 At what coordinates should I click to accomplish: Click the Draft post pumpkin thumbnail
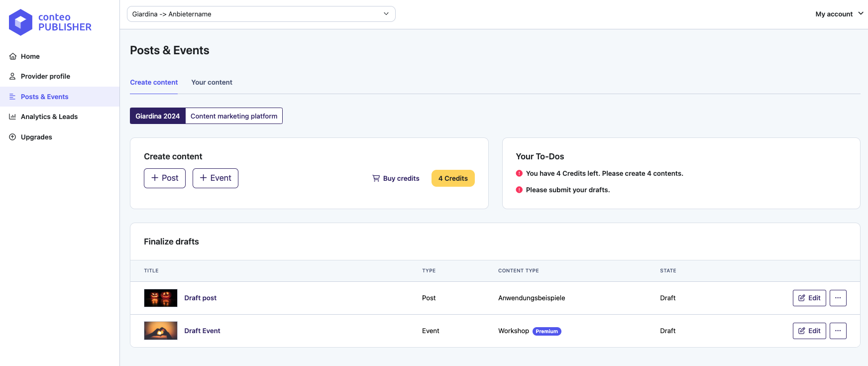161,298
